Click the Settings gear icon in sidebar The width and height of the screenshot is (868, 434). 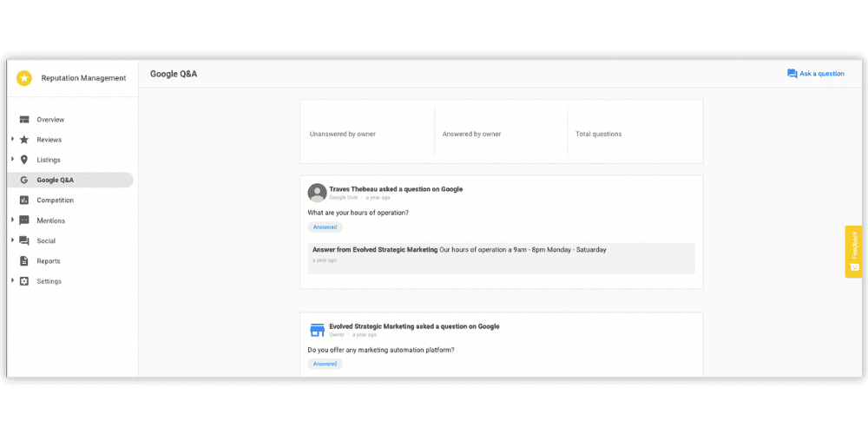(24, 281)
